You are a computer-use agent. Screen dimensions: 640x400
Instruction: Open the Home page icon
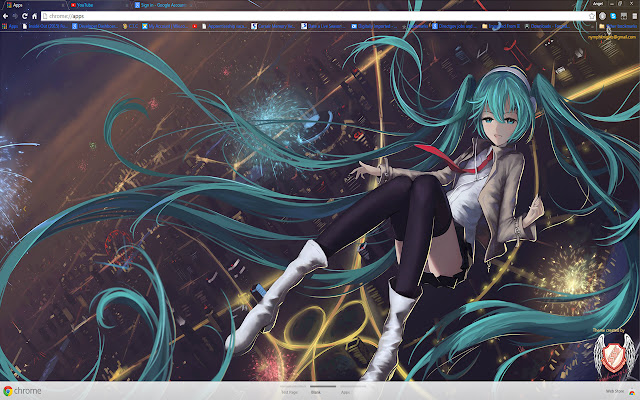coord(34,16)
